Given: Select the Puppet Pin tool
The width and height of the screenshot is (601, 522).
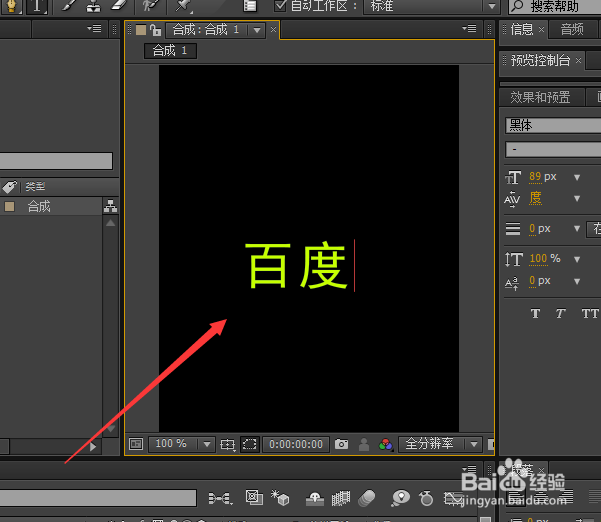Looking at the screenshot, I should 183,6.
